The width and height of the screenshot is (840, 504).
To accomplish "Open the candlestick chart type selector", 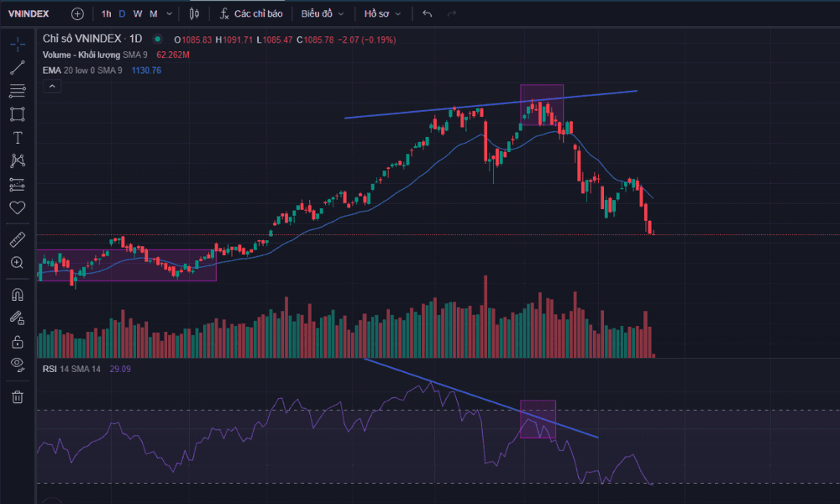I will pyautogui.click(x=195, y=13).
